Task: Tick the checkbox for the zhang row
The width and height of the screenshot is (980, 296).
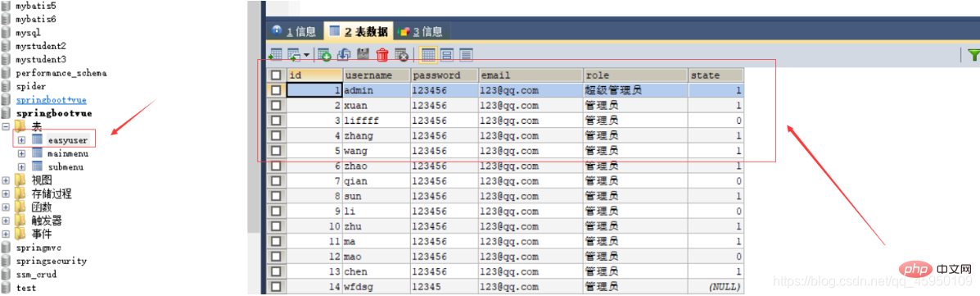Action: pyautogui.click(x=276, y=136)
